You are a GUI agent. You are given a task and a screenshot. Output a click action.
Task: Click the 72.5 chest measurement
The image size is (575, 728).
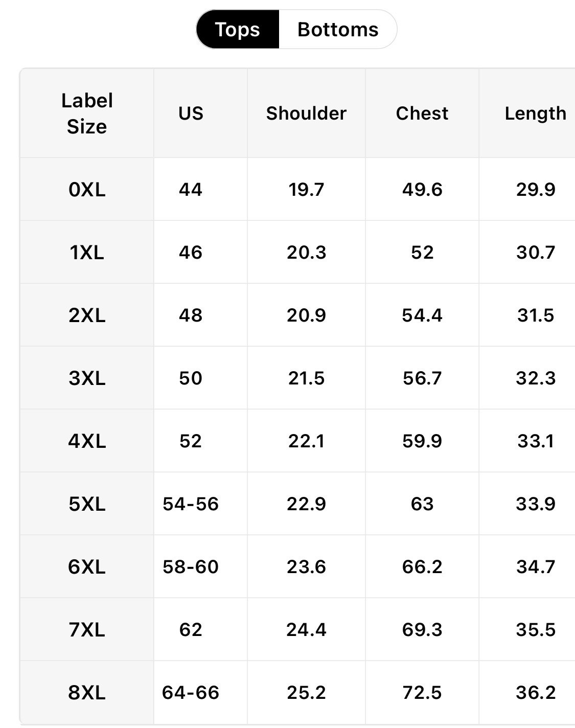point(422,693)
